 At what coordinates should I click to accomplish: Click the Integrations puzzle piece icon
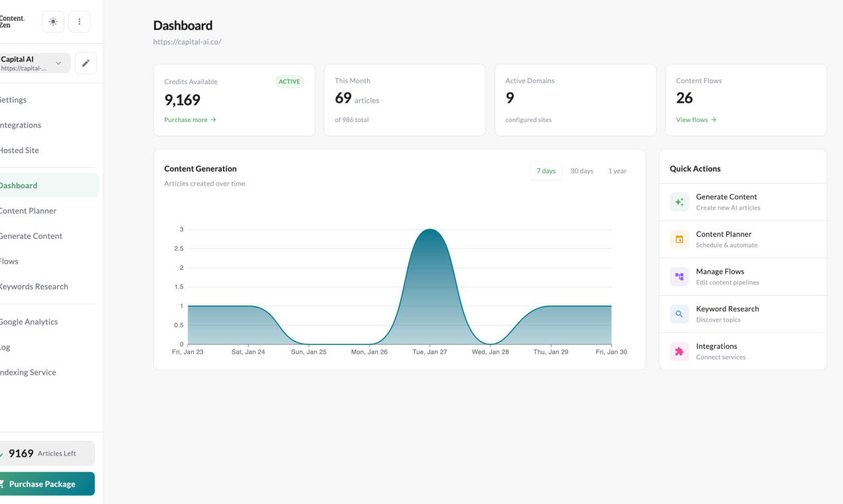(x=679, y=351)
